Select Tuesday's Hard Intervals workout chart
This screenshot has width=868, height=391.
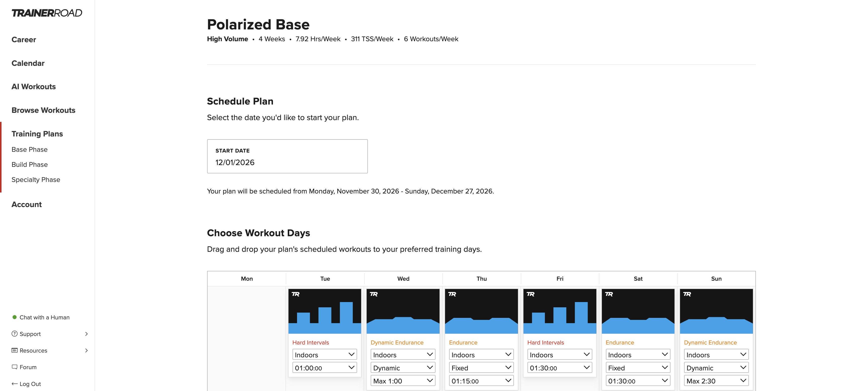coord(324,311)
